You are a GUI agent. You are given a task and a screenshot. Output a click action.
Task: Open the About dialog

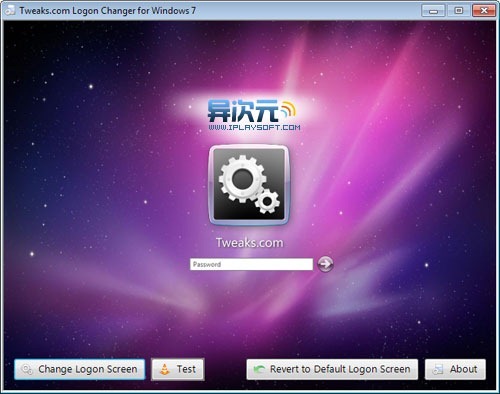click(x=455, y=369)
